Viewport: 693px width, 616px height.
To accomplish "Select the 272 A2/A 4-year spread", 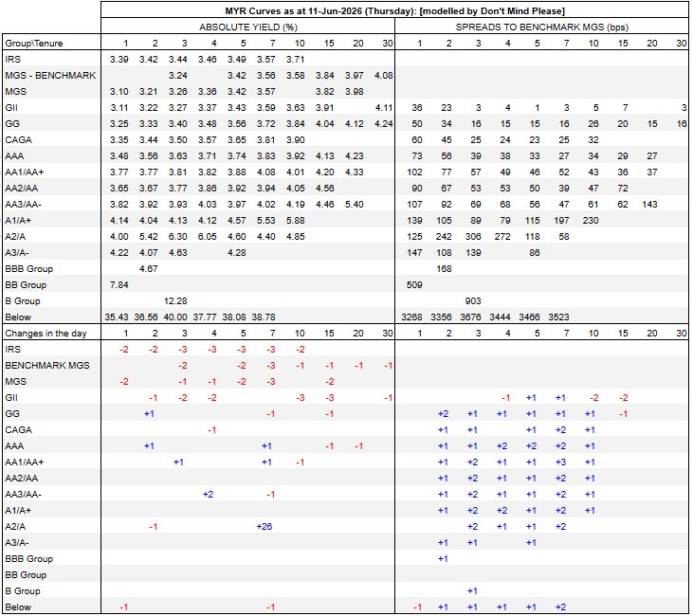I will (502, 236).
